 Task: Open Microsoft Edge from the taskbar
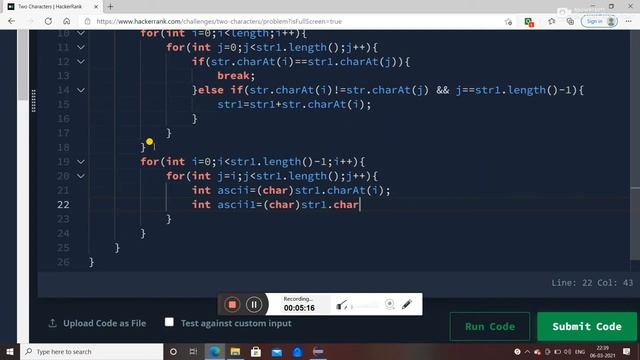[x=214, y=351]
